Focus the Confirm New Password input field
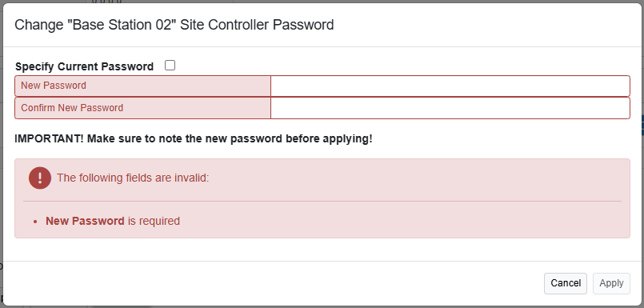This screenshot has width=644, height=308. point(450,108)
